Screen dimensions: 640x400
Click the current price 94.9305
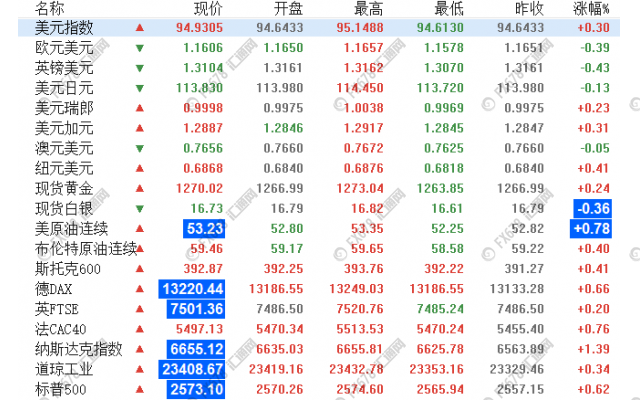[x=200, y=28]
